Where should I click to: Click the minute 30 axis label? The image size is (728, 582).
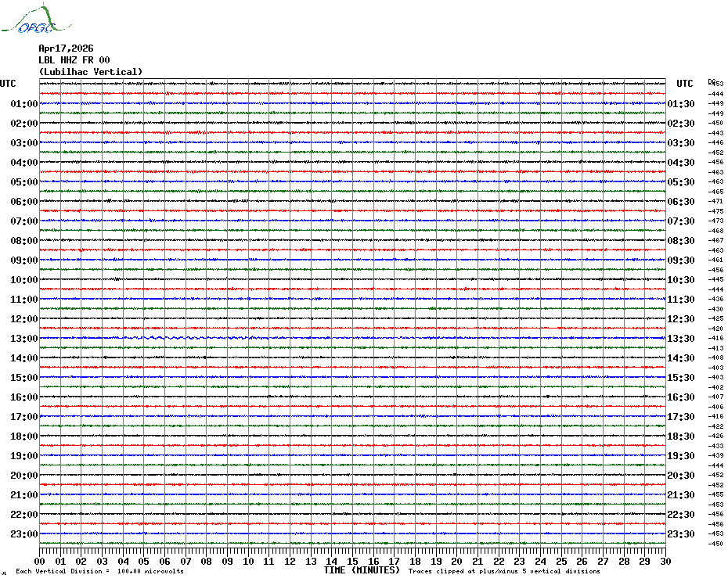click(665, 562)
